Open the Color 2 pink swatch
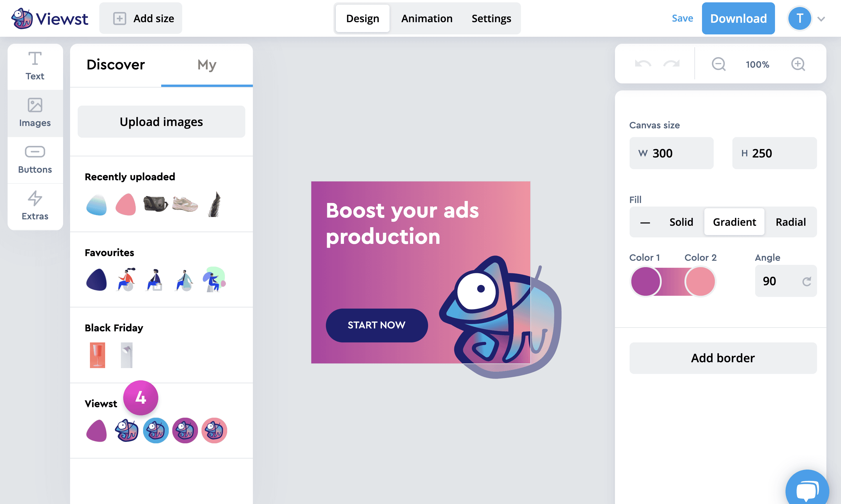The height and width of the screenshot is (504, 841). pyautogui.click(x=700, y=281)
